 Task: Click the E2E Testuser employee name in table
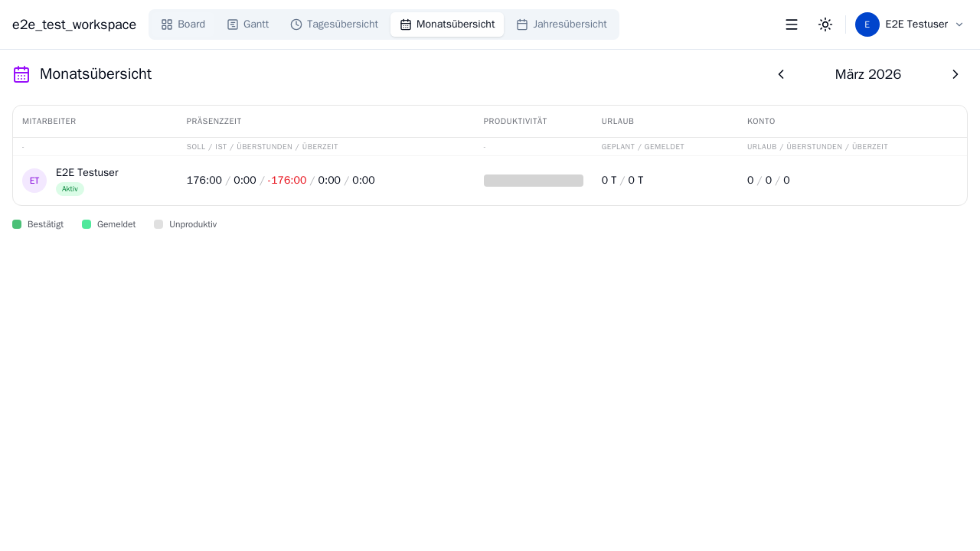pos(87,172)
